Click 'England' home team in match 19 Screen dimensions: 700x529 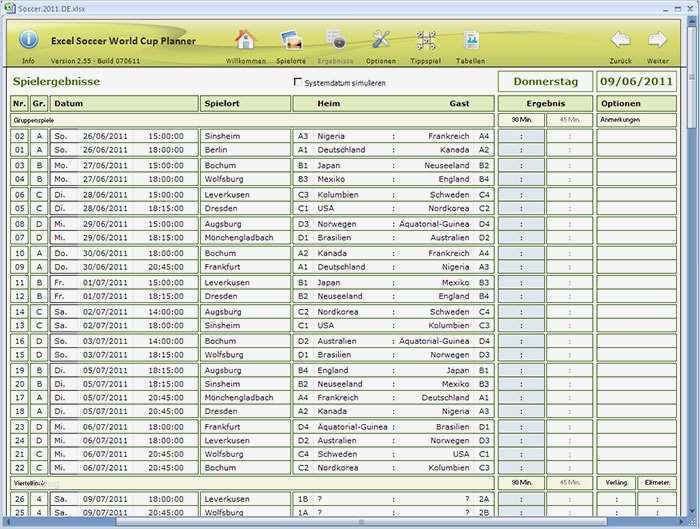pyautogui.click(x=333, y=371)
